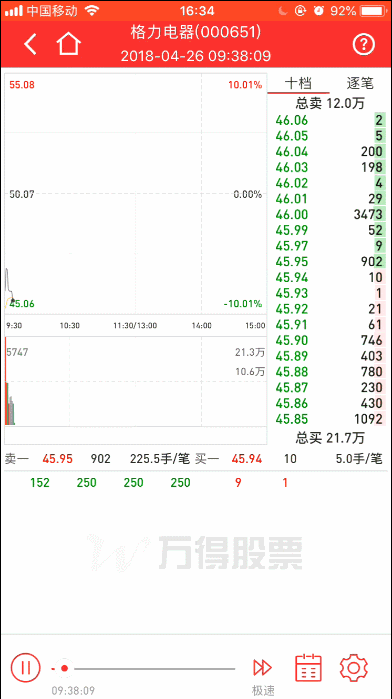Screen dimensions: 392x699
Task: Tap the battery indicator in status bar
Action: point(373,10)
